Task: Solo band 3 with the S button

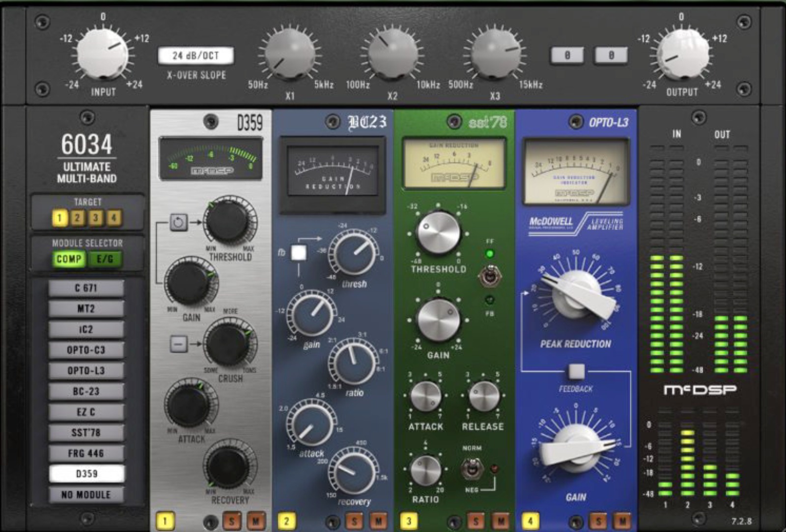Action: click(x=475, y=521)
